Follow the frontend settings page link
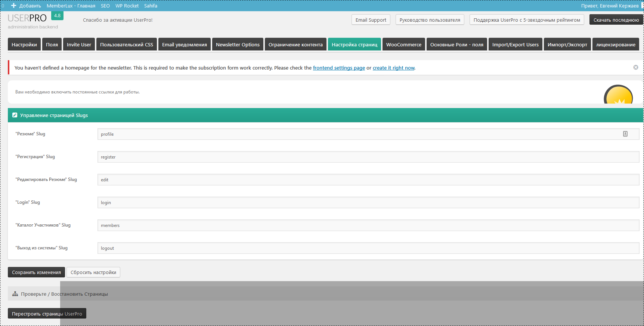 point(339,68)
